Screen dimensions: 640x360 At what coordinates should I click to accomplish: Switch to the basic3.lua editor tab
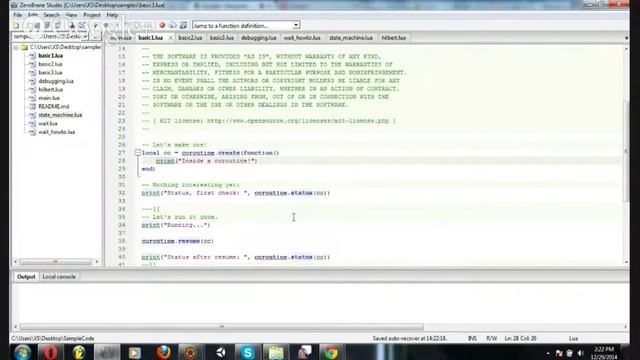(222, 38)
